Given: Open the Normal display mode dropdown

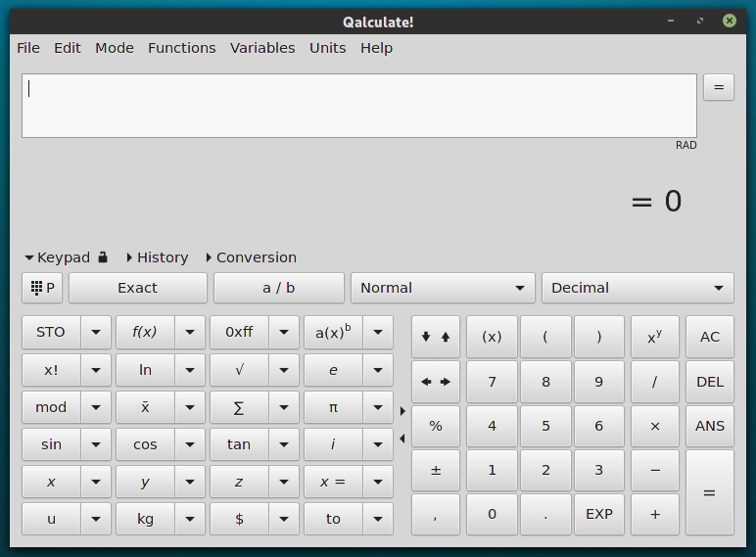Looking at the screenshot, I should [443, 288].
